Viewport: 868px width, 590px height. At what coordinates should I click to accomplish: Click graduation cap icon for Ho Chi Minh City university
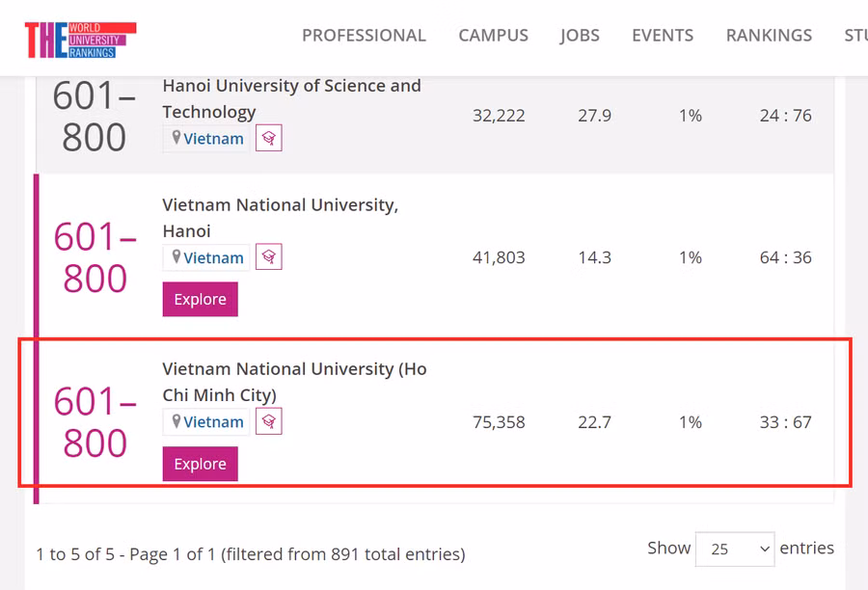click(x=268, y=421)
